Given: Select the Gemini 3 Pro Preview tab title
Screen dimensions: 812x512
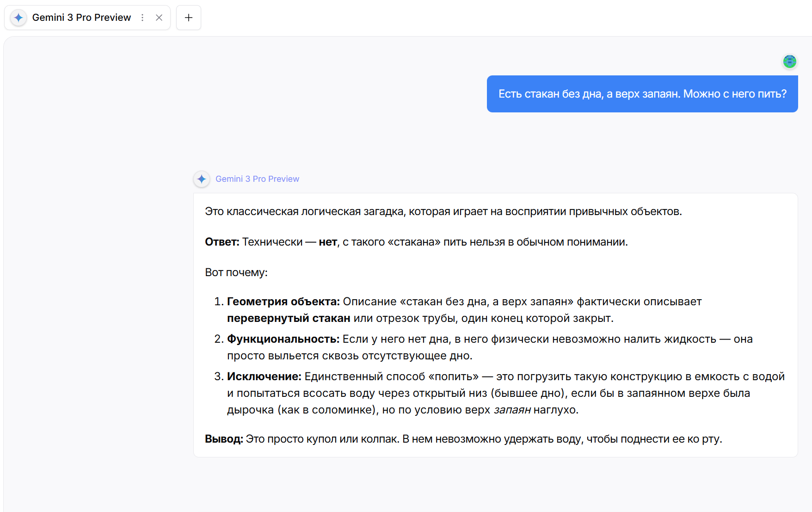Looking at the screenshot, I should tap(81, 18).
